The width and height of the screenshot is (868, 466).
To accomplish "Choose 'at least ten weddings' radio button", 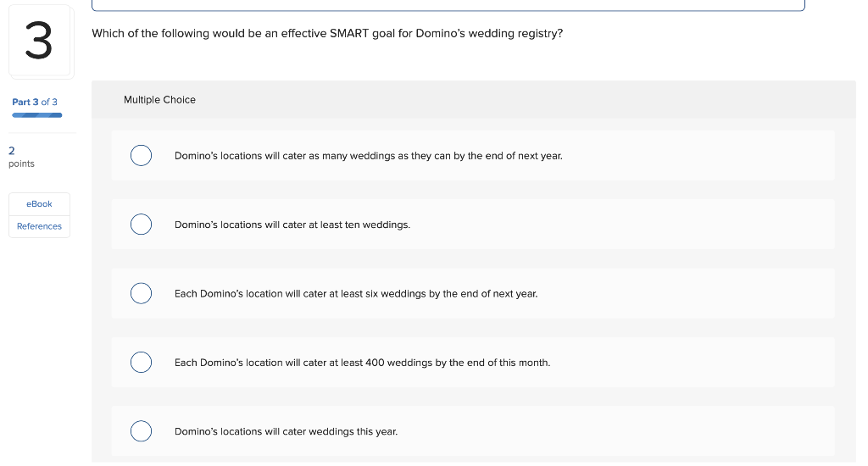I will (x=142, y=225).
